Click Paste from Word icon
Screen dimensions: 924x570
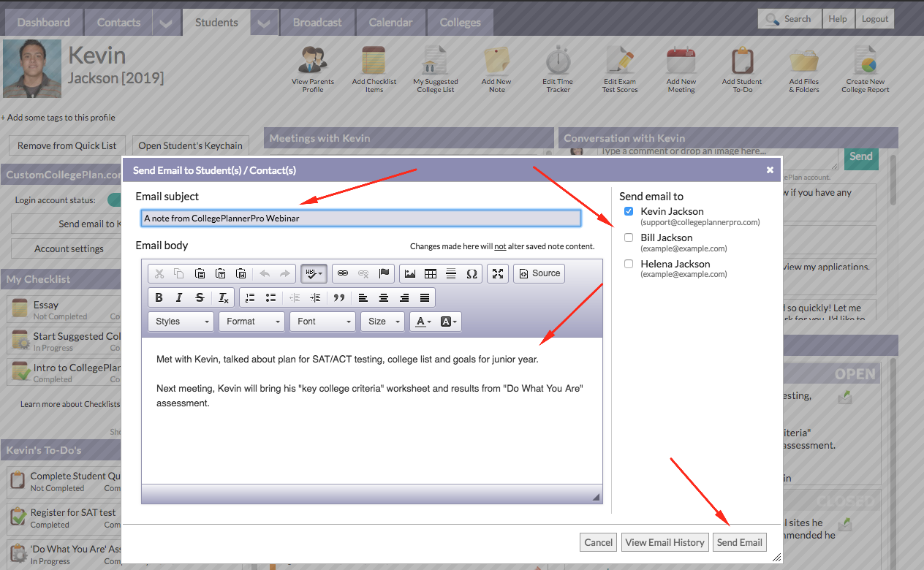pyautogui.click(x=241, y=273)
